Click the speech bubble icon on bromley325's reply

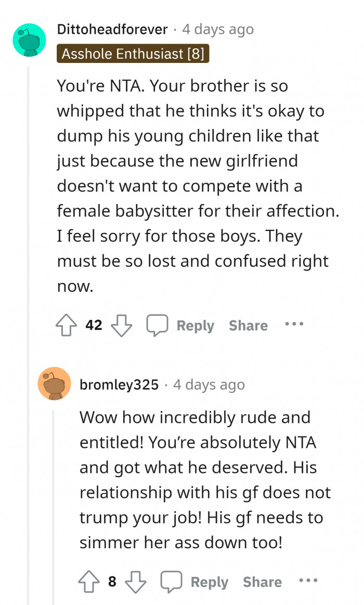pyautogui.click(x=171, y=582)
